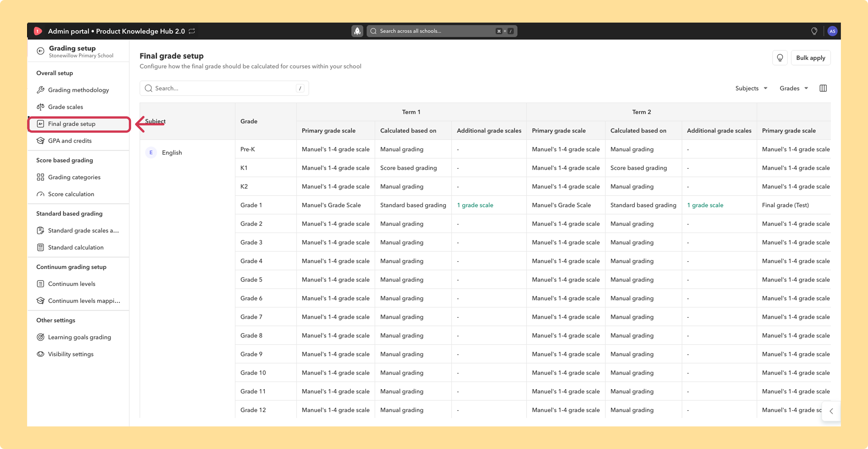The image size is (868, 449).
Task: Go to Standard calculation
Action: [79, 248]
